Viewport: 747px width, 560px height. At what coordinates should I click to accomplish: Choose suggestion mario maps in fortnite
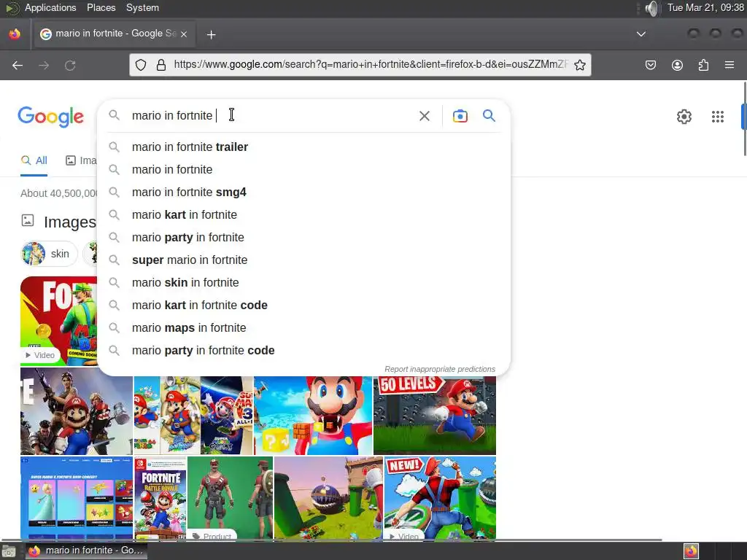coord(304,327)
